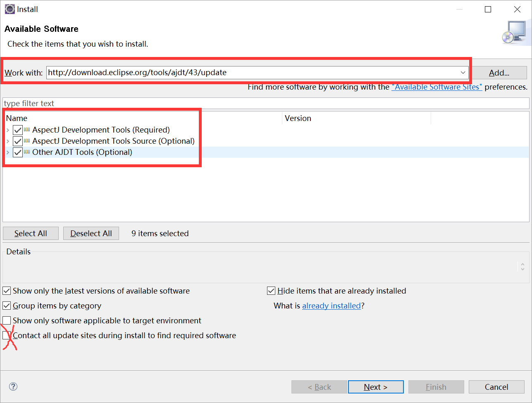Click into the type filter text field
Viewport: 532px width, 403px height.
(x=266, y=103)
